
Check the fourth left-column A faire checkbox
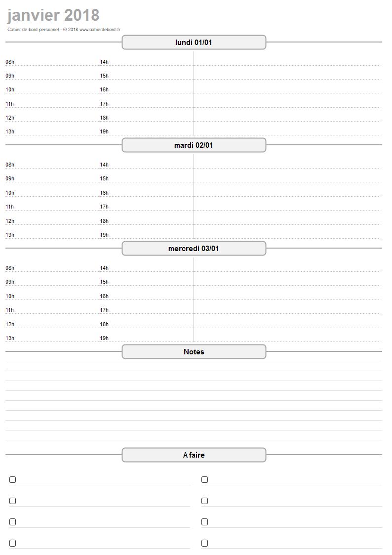12,543
